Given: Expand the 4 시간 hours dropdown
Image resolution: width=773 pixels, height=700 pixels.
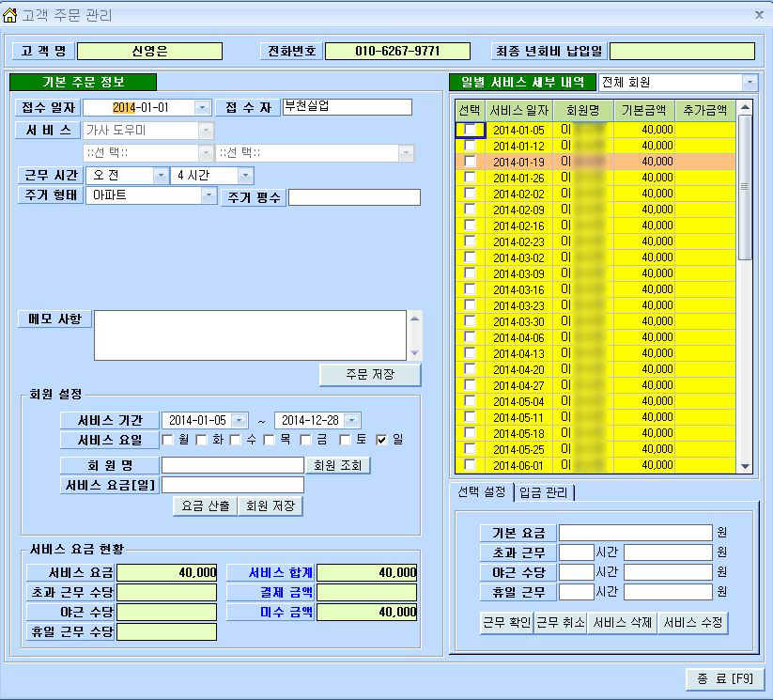Looking at the screenshot, I should point(245,176).
